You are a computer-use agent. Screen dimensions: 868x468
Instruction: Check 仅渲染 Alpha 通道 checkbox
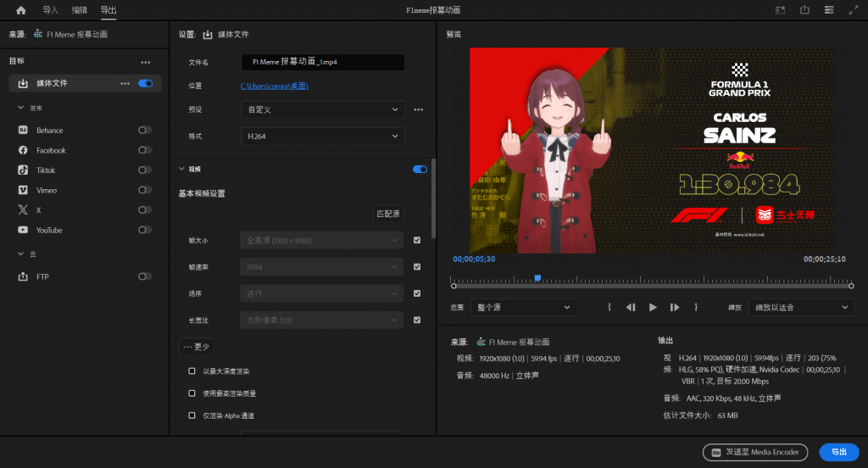coord(192,415)
